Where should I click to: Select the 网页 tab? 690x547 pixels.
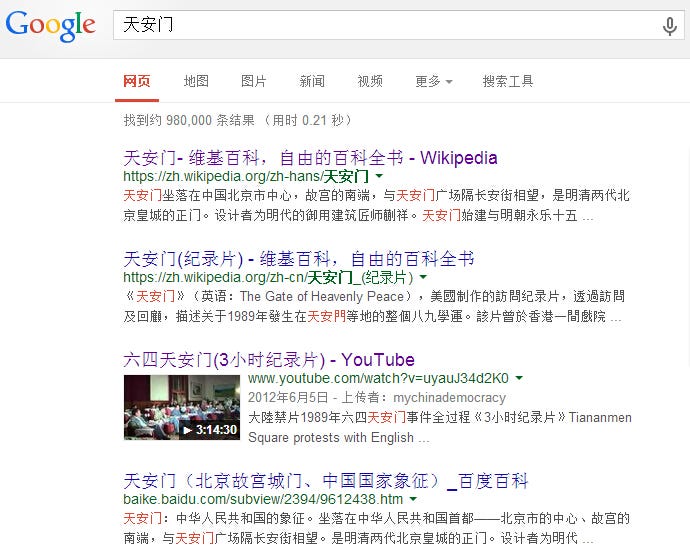[x=137, y=81]
